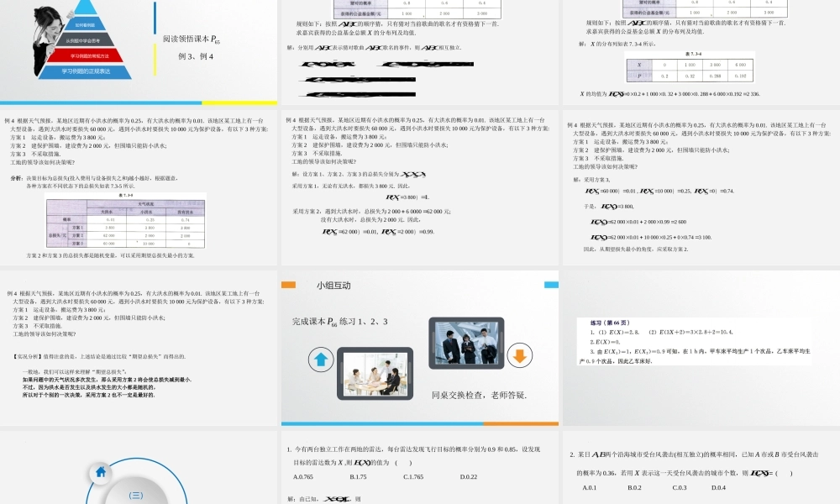Open the circular (三) menu icon
Image resolution: width=840 pixels, height=504 pixels.
pyautogui.click(x=134, y=495)
